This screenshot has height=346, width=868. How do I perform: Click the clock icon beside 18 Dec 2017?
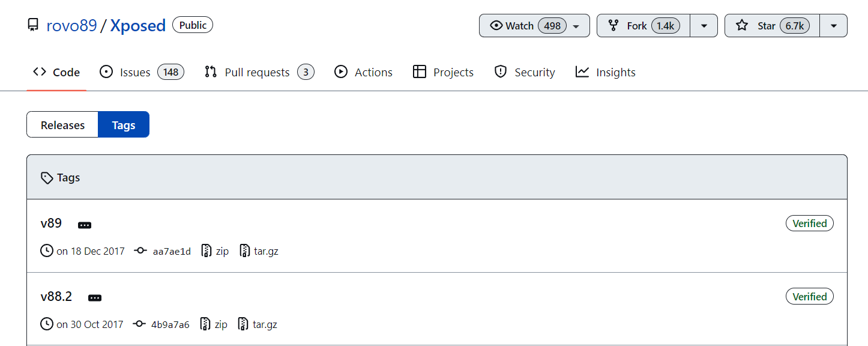[x=47, y=251]
